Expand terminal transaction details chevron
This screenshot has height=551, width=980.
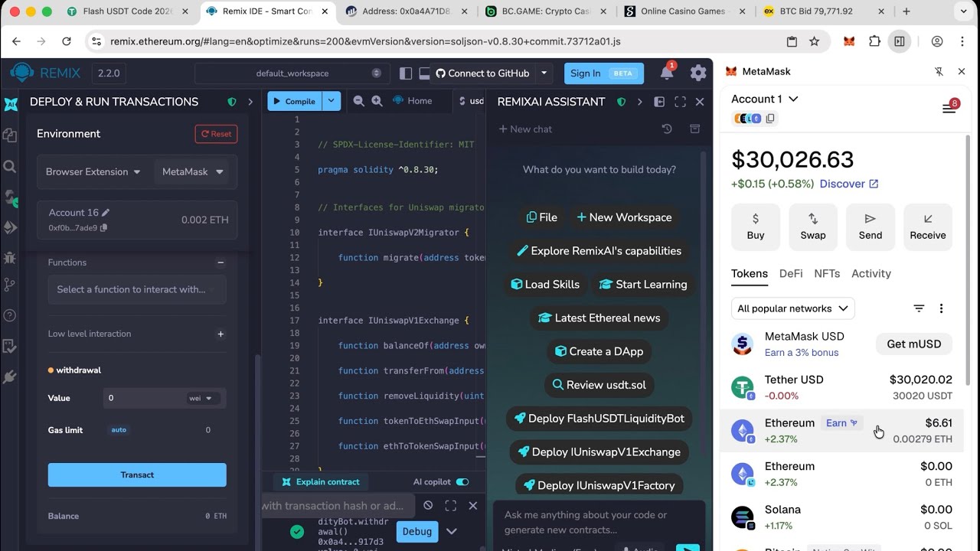click(452, 531)
